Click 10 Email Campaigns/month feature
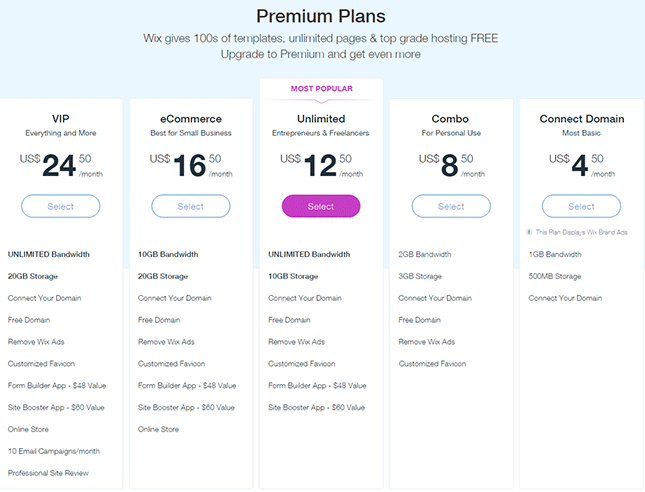Screen dimensions: 645x492 point(54,451)
